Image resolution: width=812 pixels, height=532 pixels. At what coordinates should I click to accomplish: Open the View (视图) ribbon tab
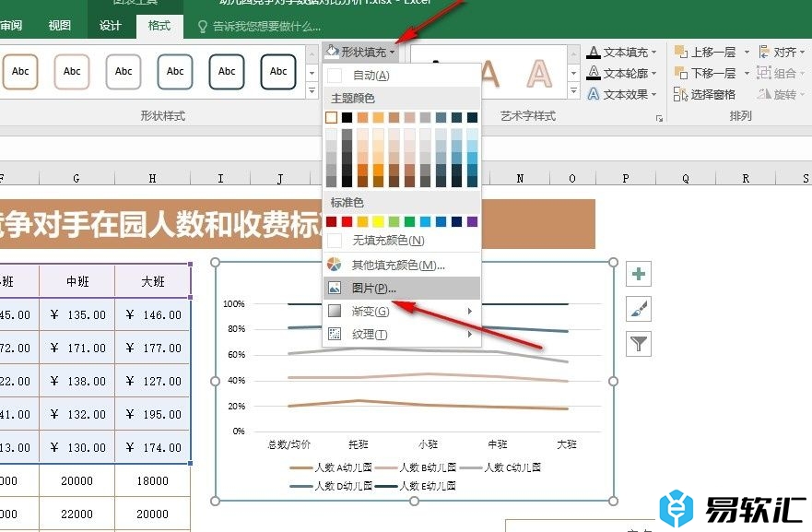pos(60,26)
